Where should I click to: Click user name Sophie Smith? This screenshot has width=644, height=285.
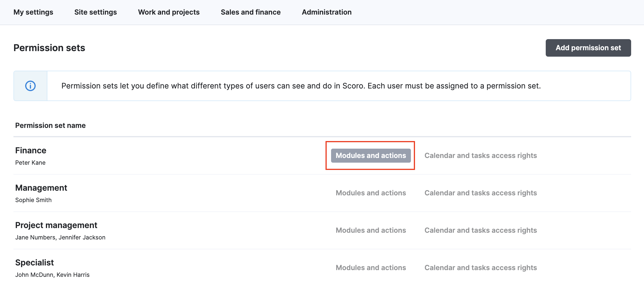pyautogui.click(x=33, y=200)
